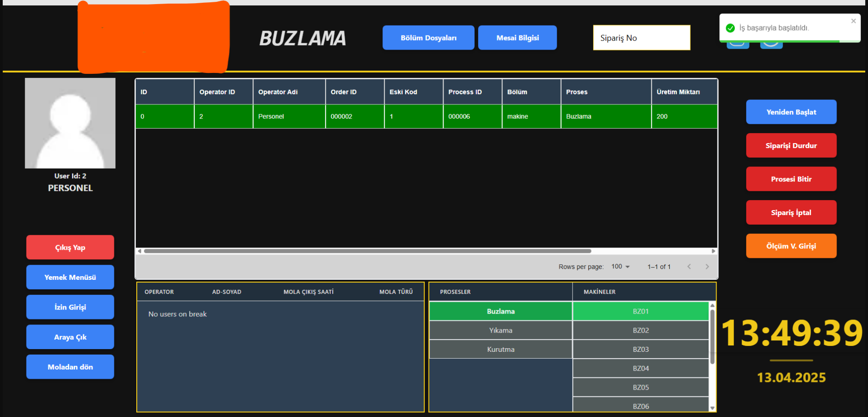868x417 pixels.
Task: Click the user profile avatar picture
Action: (x=70, y=123)
